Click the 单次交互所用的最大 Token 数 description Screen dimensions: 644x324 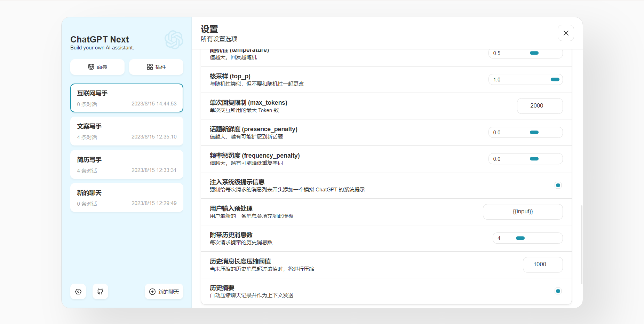[244, 110]
